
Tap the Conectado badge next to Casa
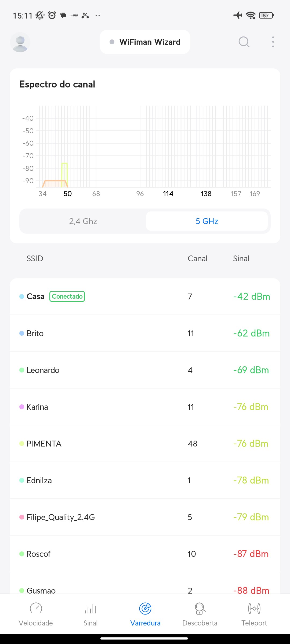(67, 297)
